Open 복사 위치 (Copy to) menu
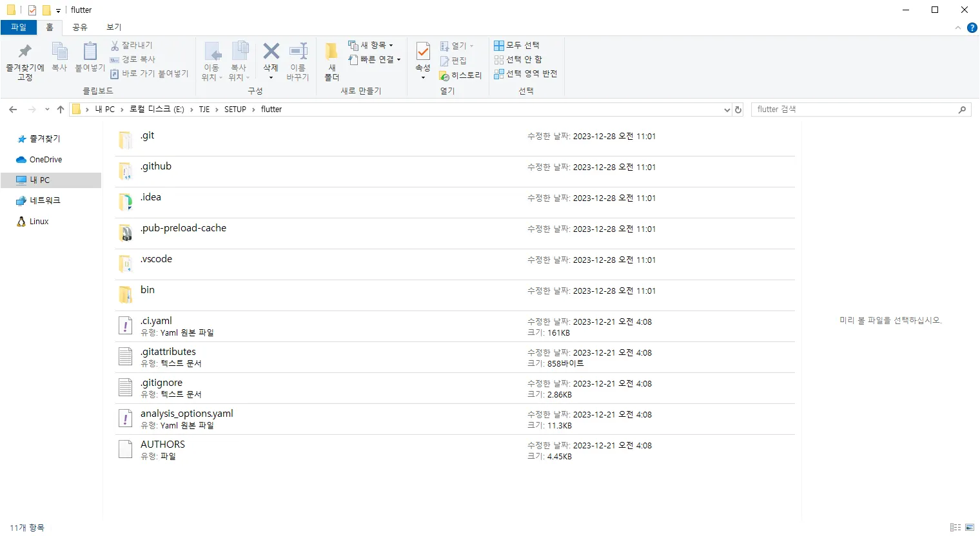980x536 pixels. (x=239, y=61)
